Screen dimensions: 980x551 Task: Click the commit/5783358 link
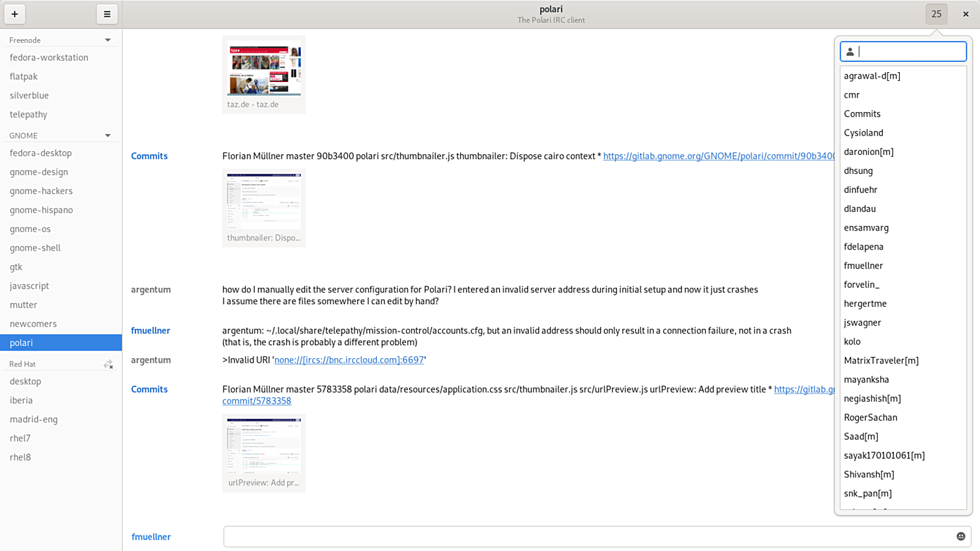(257, 401)
